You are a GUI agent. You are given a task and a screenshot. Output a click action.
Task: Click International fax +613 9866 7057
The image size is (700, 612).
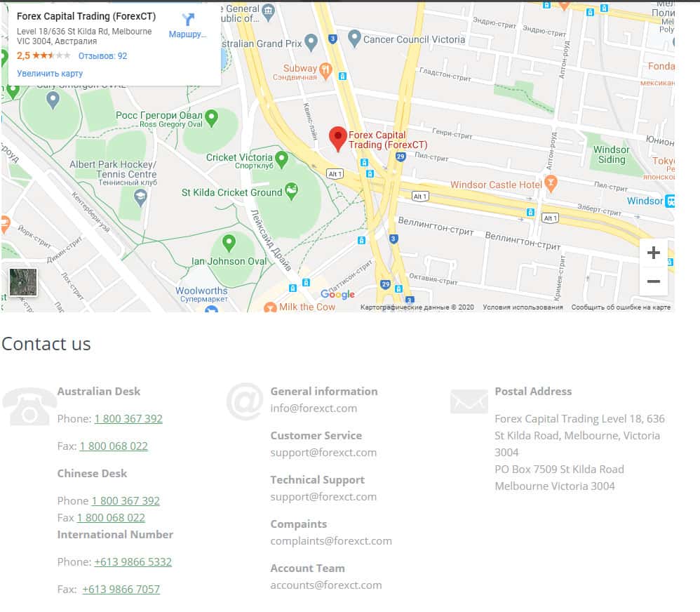click(121, 590)
